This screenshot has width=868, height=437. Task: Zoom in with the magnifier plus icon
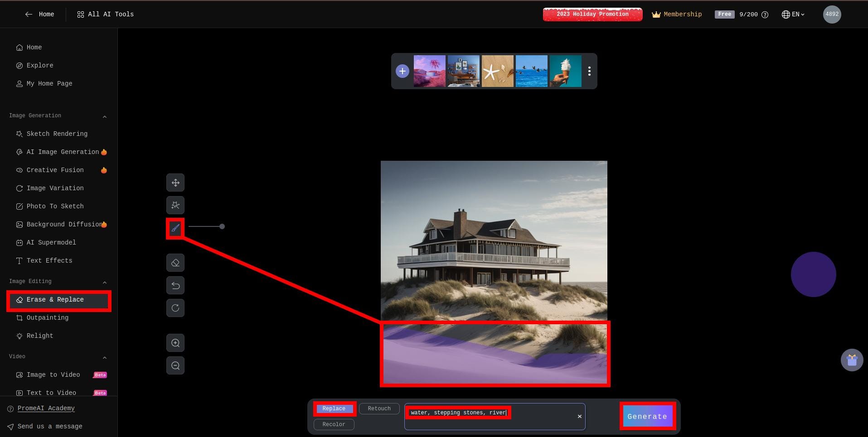pyautogui.click(x=175, y=343)
